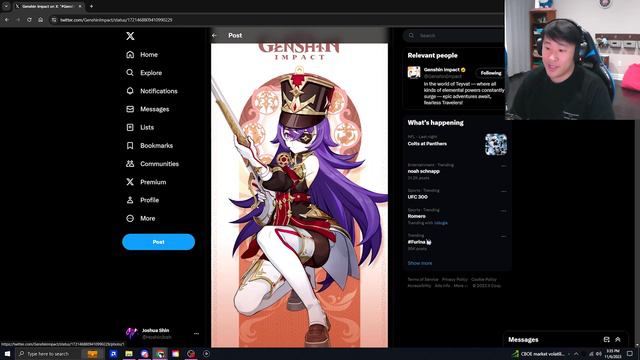This screenshot has height=360, width=640.
Task: Click the volume speaker tray icon
Action: coord(599,354)
